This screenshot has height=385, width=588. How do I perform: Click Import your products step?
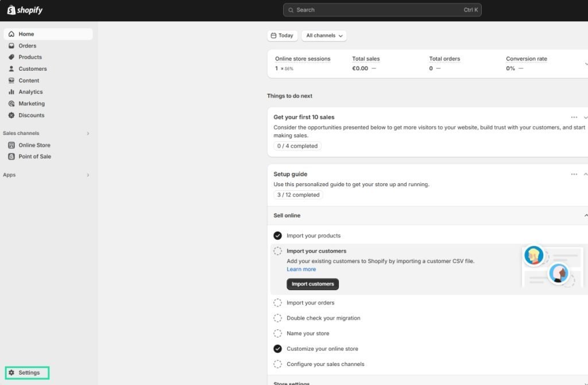314,235
